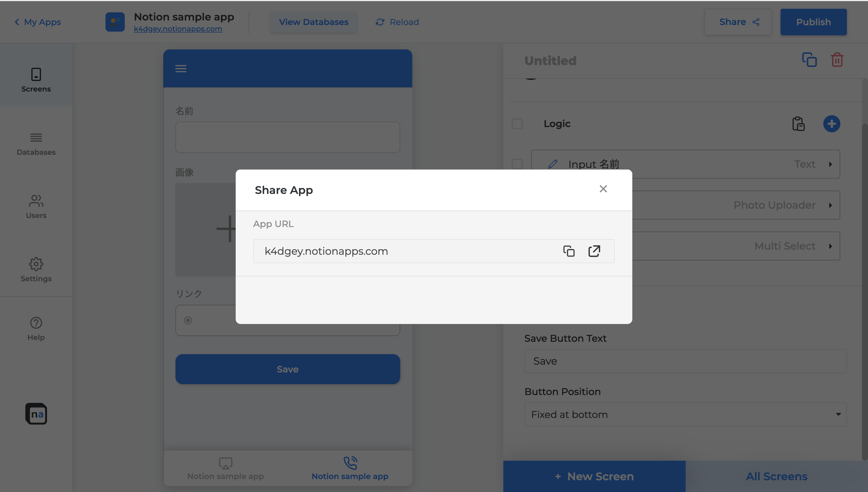Open App URL in new tab
This screenshot has width=868, height=492.
coord(594,251)
